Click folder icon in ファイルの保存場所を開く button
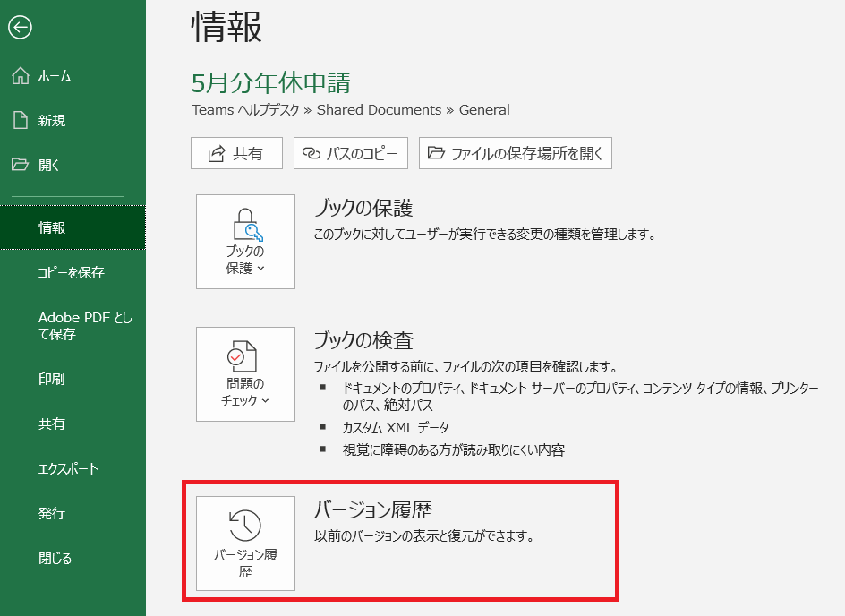Screen dimensions: 845x616 pyautogui.click(x=436, y=153)
